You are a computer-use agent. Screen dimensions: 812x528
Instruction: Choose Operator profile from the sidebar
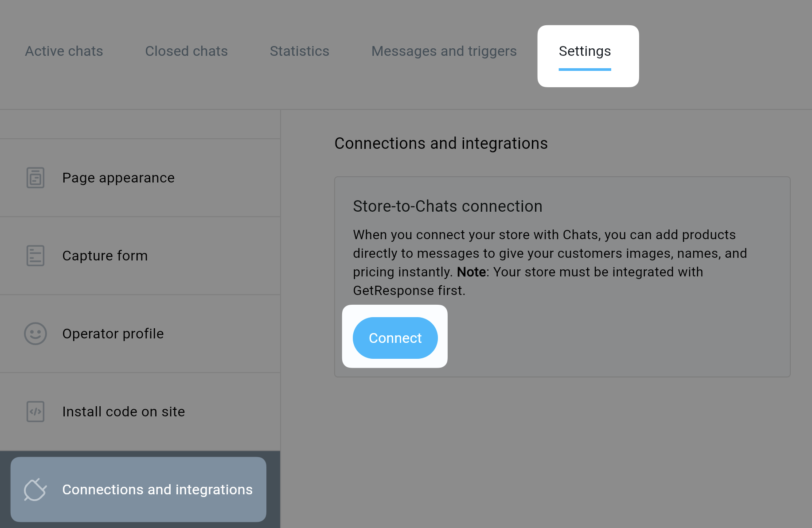[x=113, y=334]
